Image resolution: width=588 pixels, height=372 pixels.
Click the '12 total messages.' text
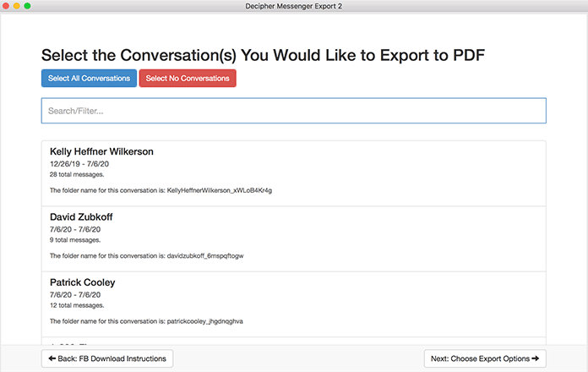click(x=77, y=305)
